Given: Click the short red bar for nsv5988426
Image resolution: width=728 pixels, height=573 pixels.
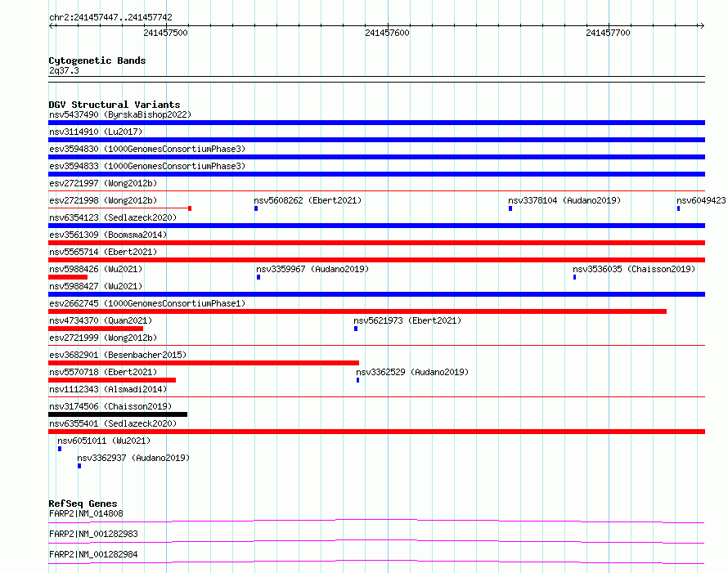Looking at the screenshot, I should click(x=68, y=277).
